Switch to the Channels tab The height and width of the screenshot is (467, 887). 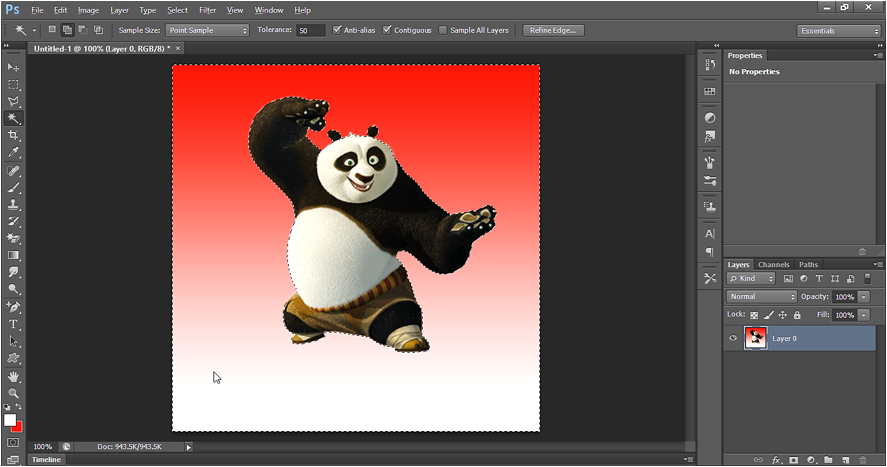[773, 265]
